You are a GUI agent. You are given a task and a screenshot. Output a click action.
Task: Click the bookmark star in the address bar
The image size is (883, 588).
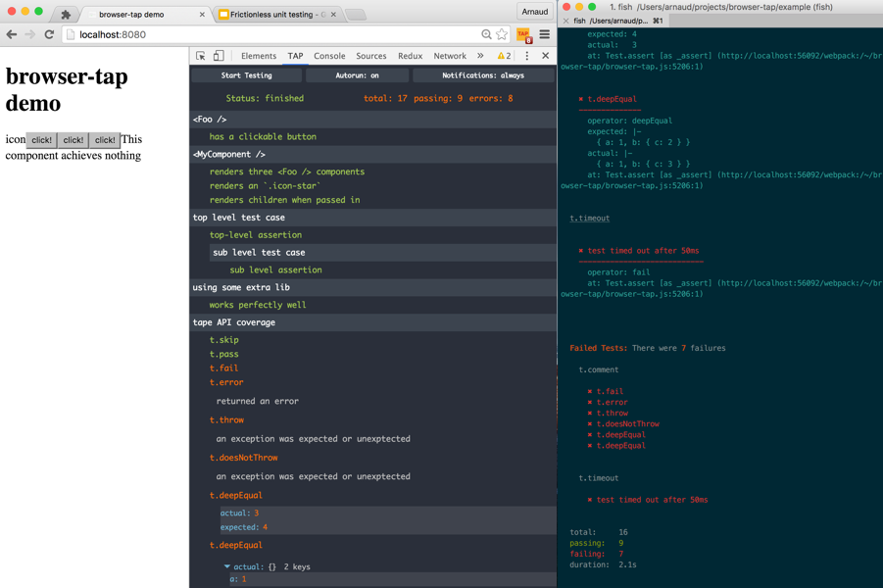(501, 33)
